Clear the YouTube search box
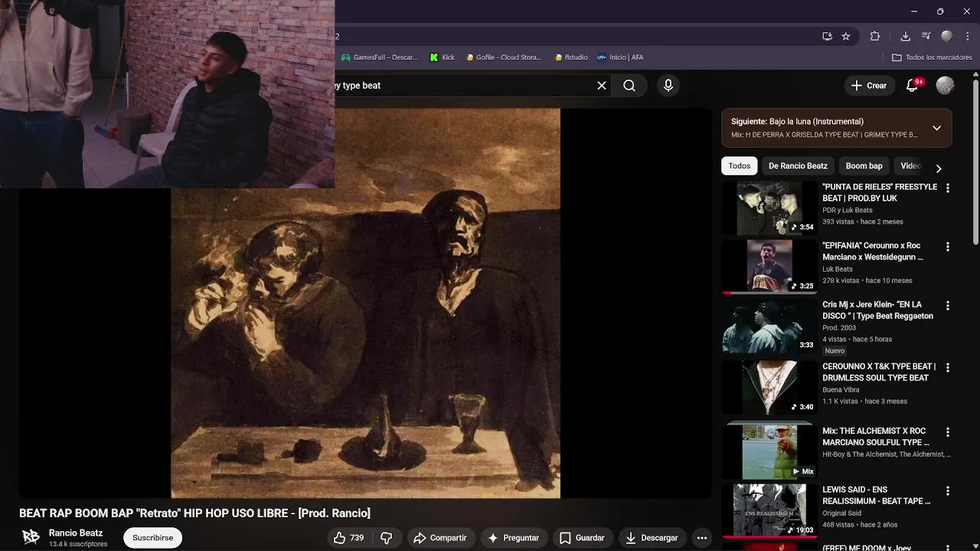980x551 pixels. coord(602,86)
